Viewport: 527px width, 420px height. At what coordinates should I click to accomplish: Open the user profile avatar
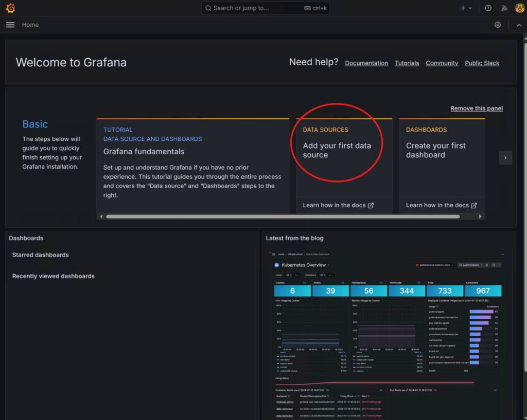pyautogui.click(x=519, y=8)
